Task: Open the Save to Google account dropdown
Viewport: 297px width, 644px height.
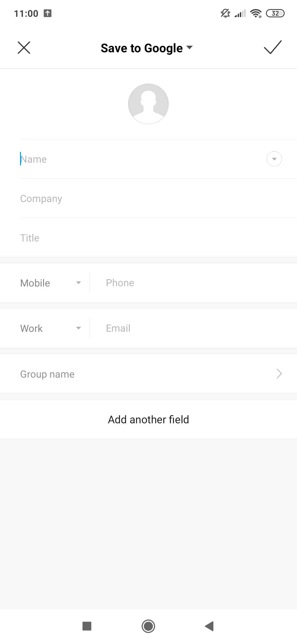Action: coord(147,48)
